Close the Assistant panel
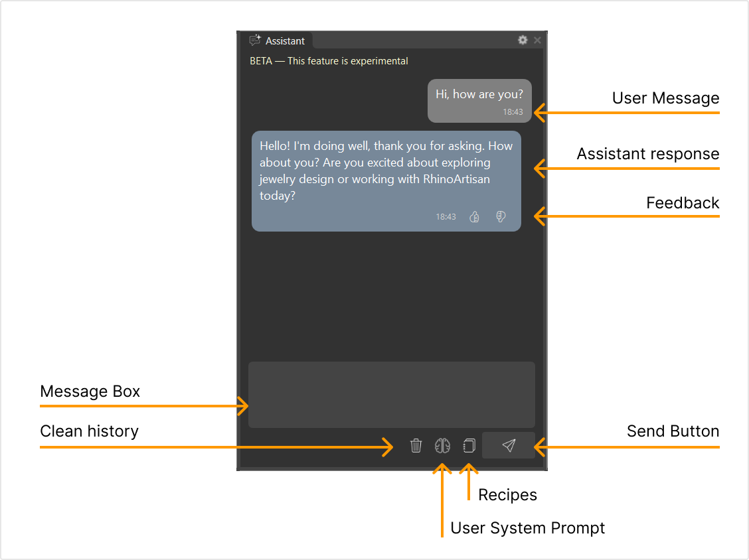 (x=537, y=40)
